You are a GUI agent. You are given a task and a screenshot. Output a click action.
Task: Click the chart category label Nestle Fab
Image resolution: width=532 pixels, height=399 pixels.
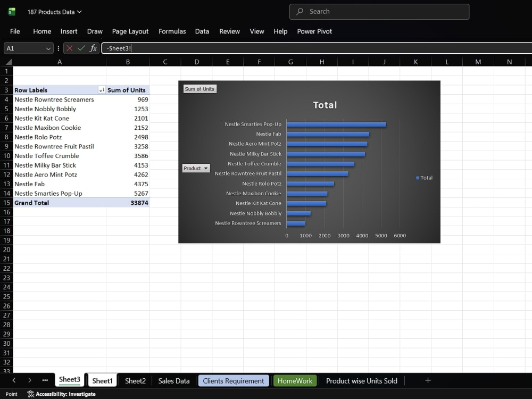pos(268,134)
